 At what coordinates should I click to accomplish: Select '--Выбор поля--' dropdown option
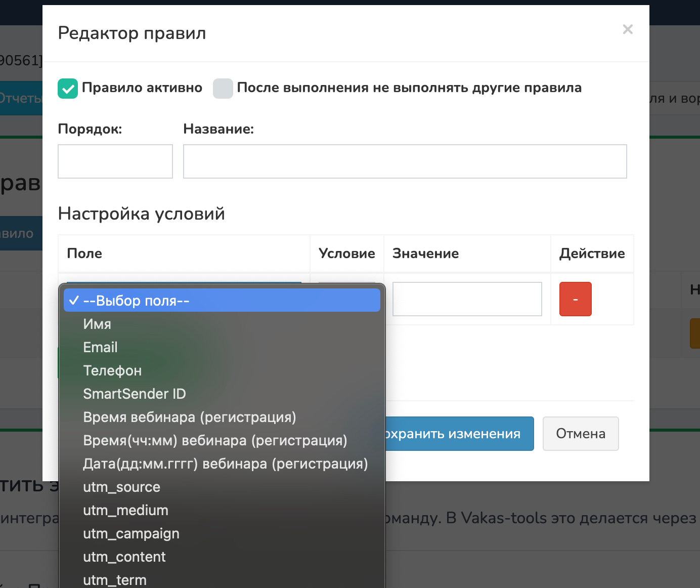222,301
